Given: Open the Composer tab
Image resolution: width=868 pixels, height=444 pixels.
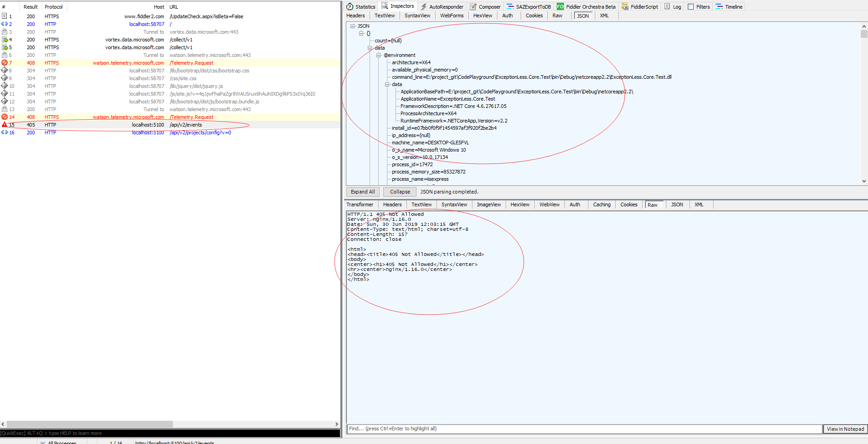Looking at the screenshot, I should (485, 6).
